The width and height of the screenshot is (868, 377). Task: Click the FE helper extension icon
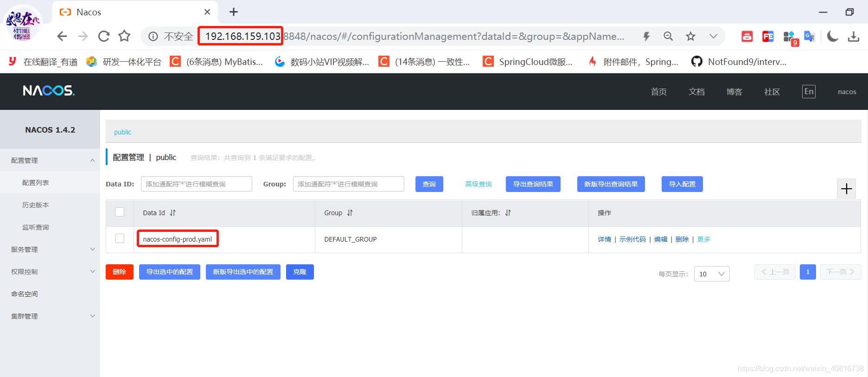pos(768,36)
